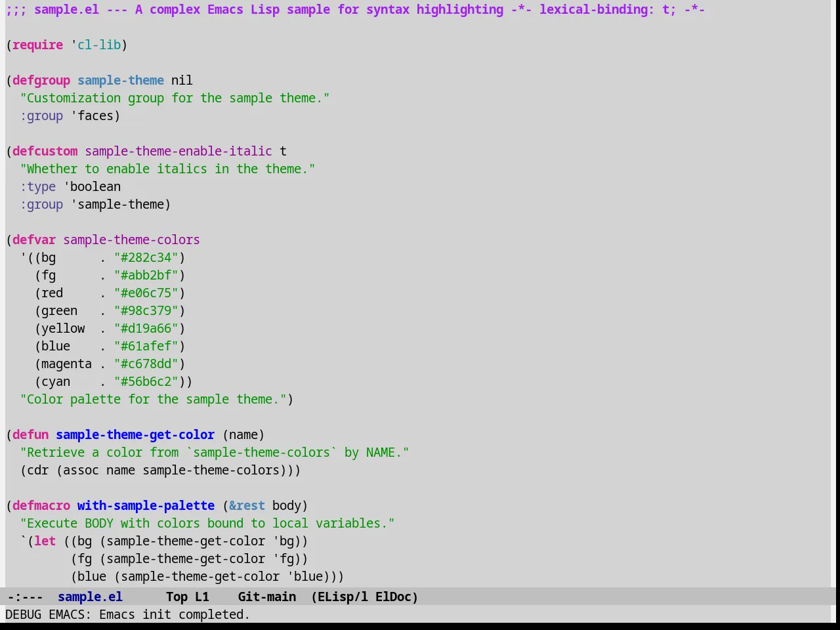Image resolution: width=840 pixels, height=630 pixels.
Task: Click variable name 'sample-theme-enable-italic'
Action: [178, 151]
